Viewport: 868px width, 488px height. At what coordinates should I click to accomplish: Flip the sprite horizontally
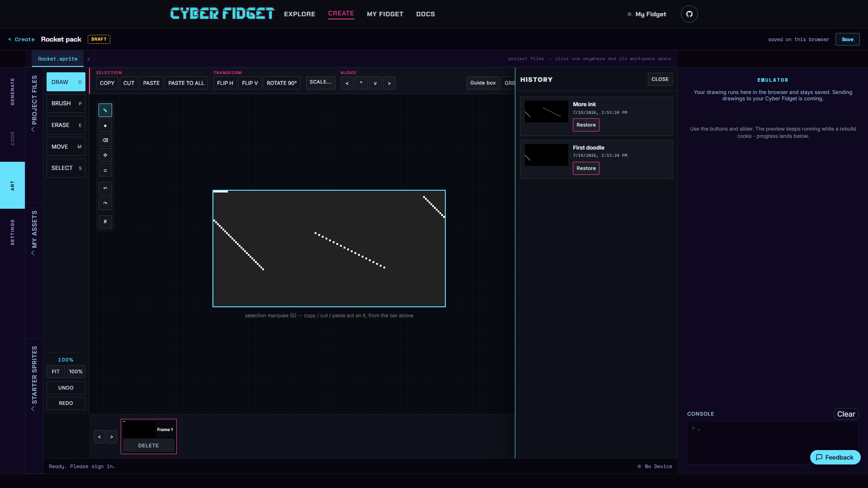point(225,83)
